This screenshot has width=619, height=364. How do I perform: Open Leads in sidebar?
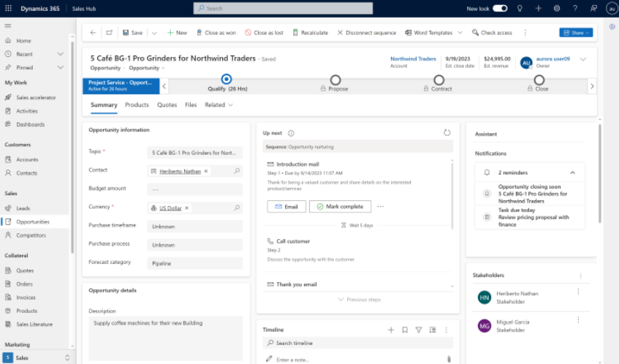click(23, 208)
